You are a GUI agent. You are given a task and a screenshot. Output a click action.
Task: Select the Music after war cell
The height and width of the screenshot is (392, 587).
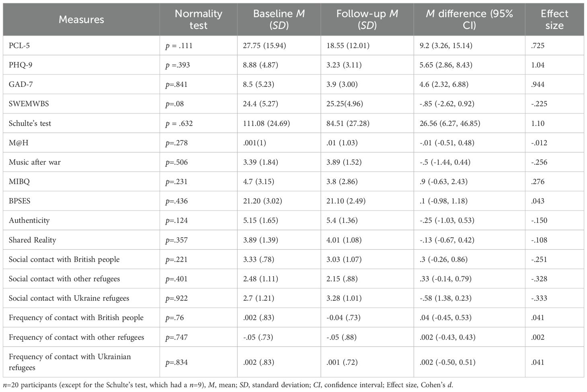pos(35,162)
